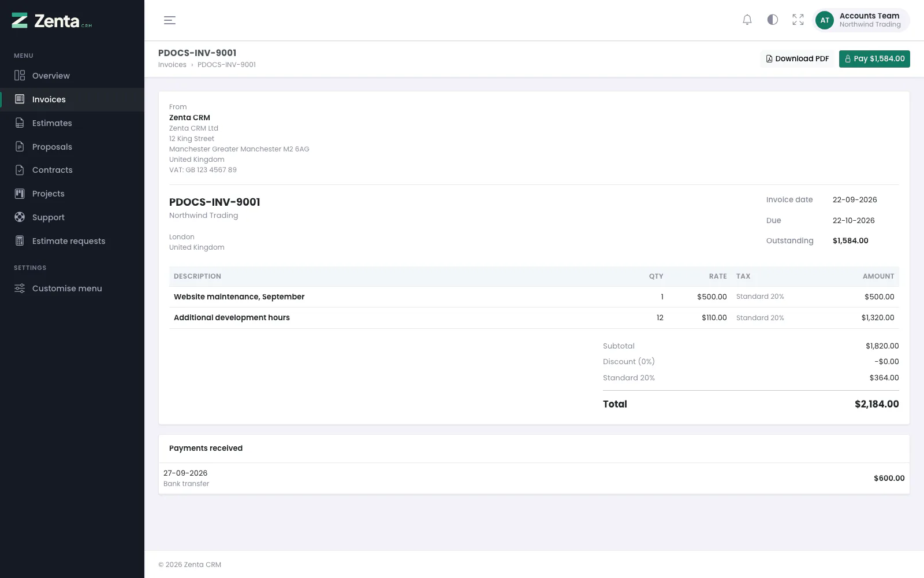Click Invoices breadcrumb link

point(172,65)
